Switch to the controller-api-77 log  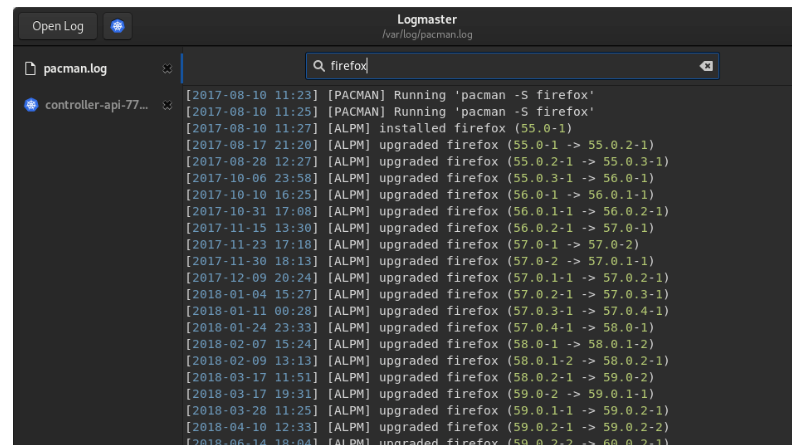tap(96, 105)
